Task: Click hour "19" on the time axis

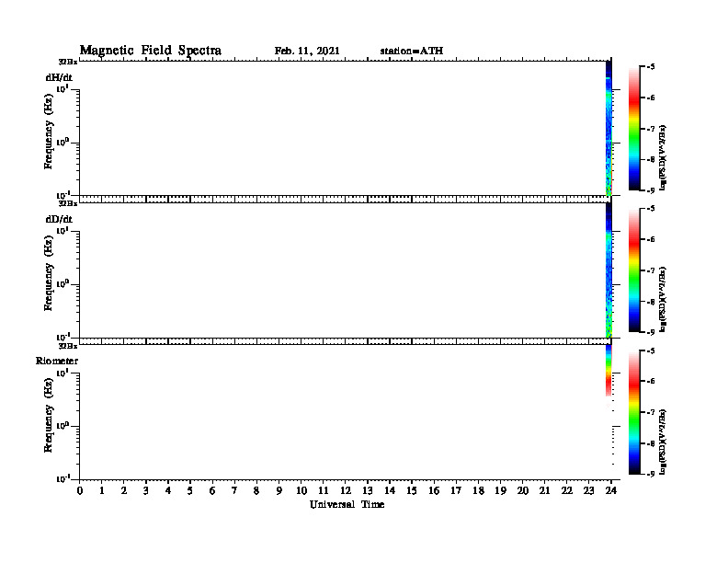Action: point(500,491)
